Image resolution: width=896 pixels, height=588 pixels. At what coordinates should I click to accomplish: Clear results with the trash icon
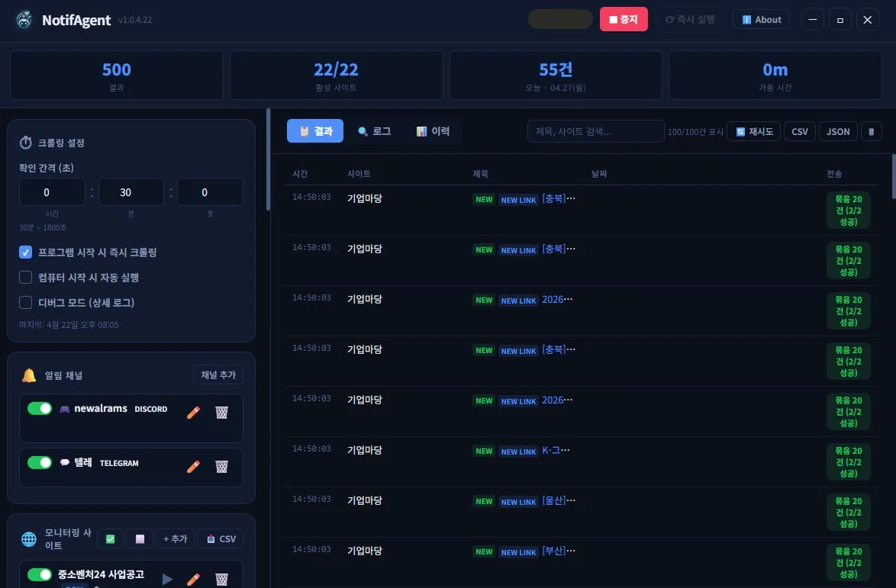click(x=872, y=131)
